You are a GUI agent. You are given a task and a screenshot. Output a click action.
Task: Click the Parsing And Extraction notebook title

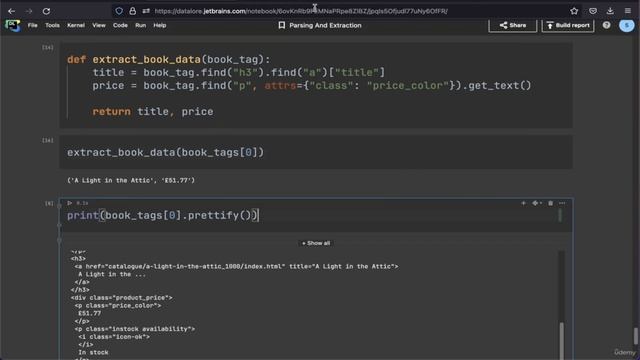[325, 25]
